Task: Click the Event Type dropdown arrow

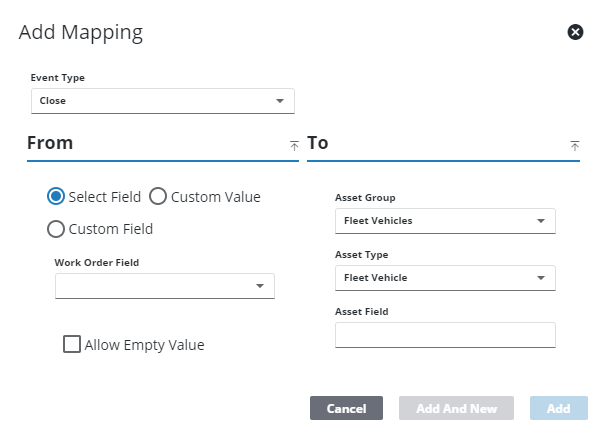Action: click(280, 101)
